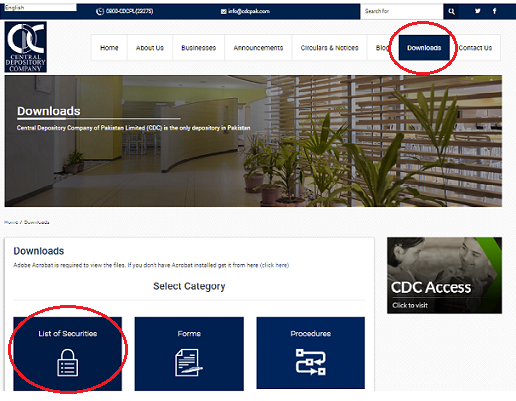Click the search magnifier icon
This screenshot has width=516, height=401.
click(451, 11)
